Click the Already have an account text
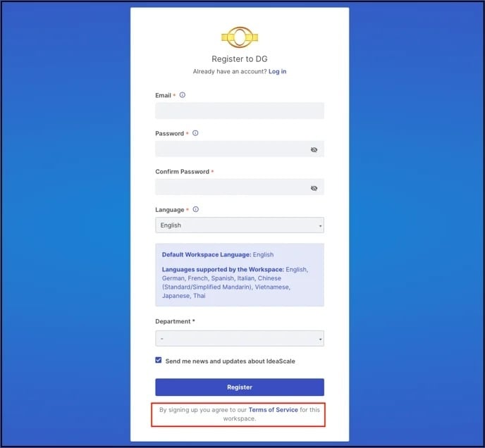485x448 pixels. tap(230, 71)
